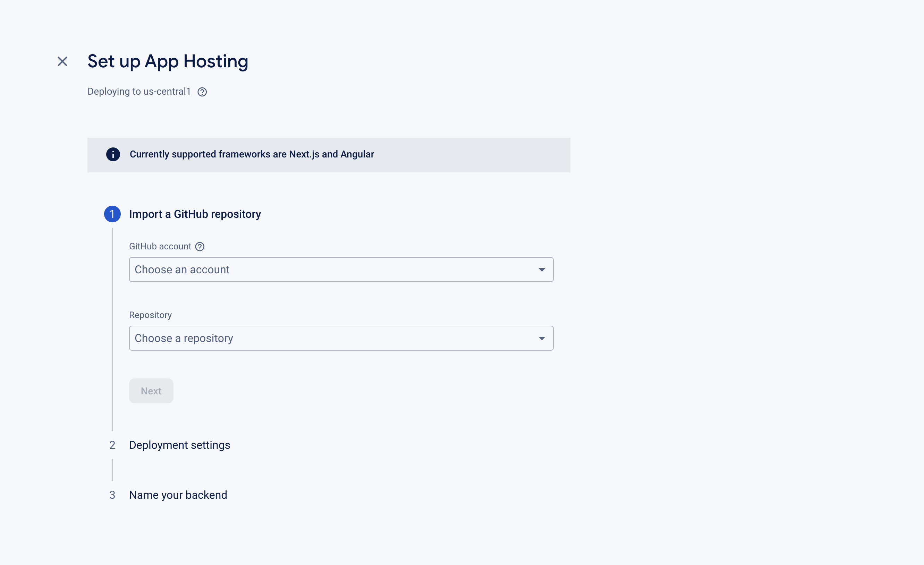Image resolution: width=924 pixels, height=565 pixels.
Task: Click the step 3 number indicator
Action: [x=112, y=495]
